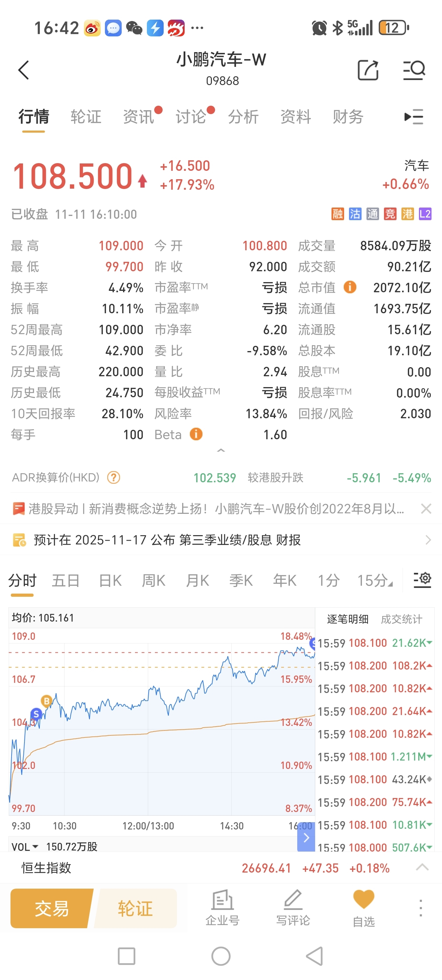Screen dimensions: 442x980
Task: Tap the B buy marker on chart
Action: point(47,701)
